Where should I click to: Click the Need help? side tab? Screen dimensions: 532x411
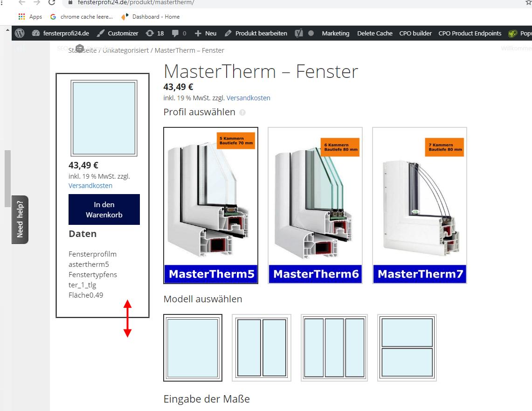(20, 220)
